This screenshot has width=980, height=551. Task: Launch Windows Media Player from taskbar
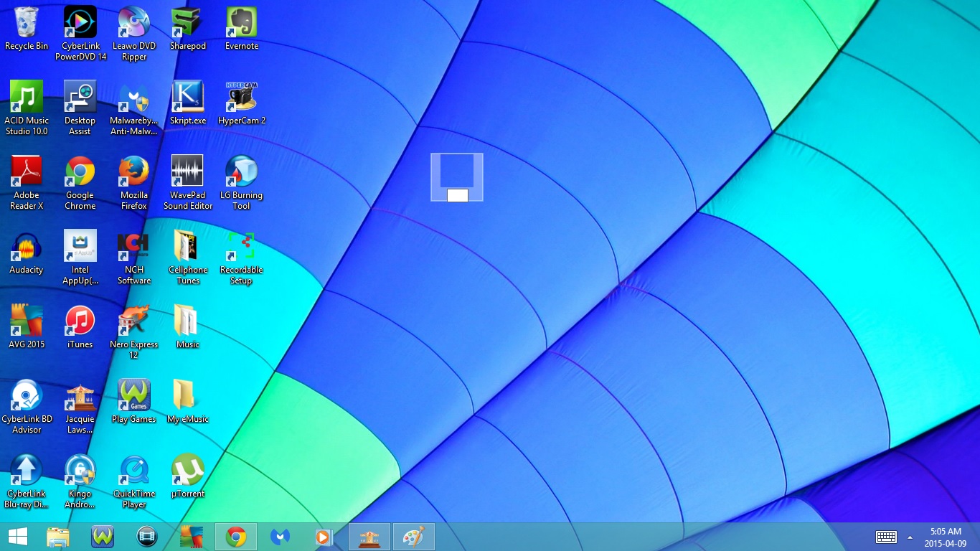[x=324, y=537]
